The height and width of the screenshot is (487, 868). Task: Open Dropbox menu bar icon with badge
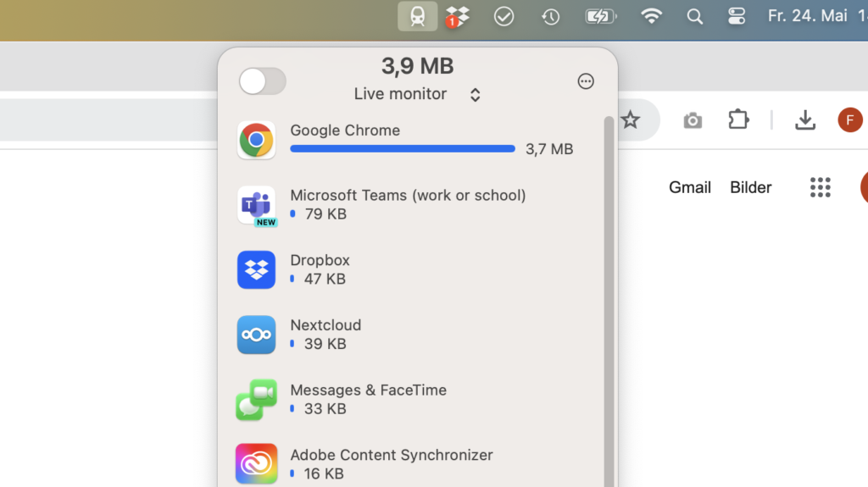click(457, 17)
